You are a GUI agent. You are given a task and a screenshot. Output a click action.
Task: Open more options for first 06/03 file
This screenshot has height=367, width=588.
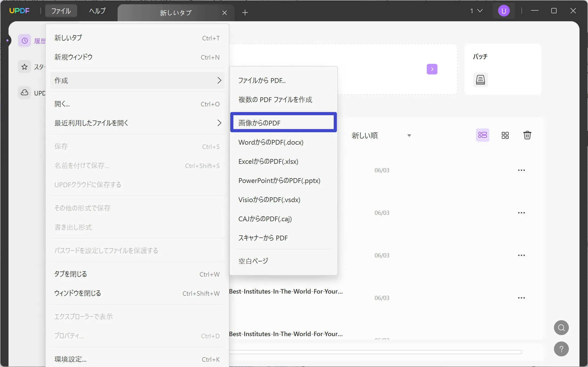521,170
